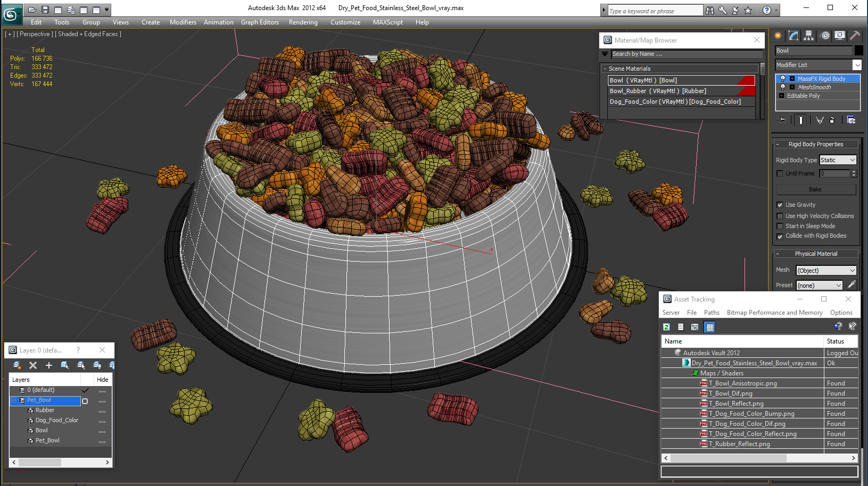This screenshot has height=486, width=868.
Task: Click the satellite dish Communication Center icon
Action: (735, 10)
